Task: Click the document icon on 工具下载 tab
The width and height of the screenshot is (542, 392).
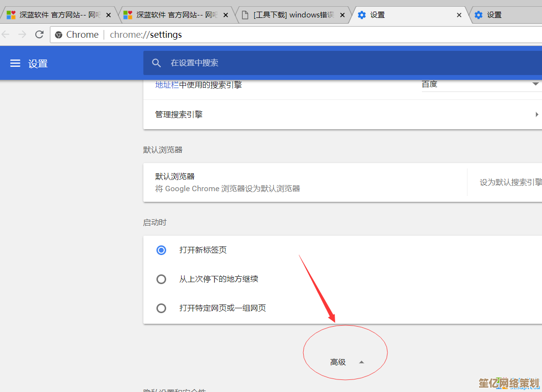Action: [245, 15]
